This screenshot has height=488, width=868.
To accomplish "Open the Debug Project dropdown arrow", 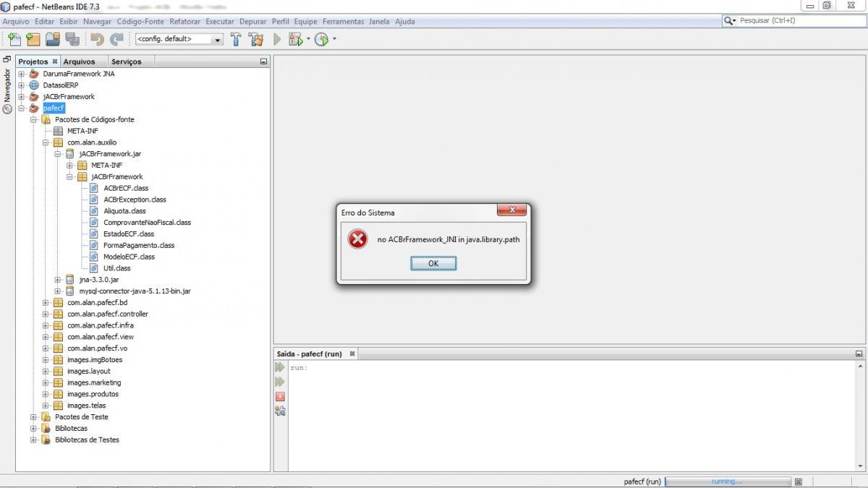I will point(308,39).
